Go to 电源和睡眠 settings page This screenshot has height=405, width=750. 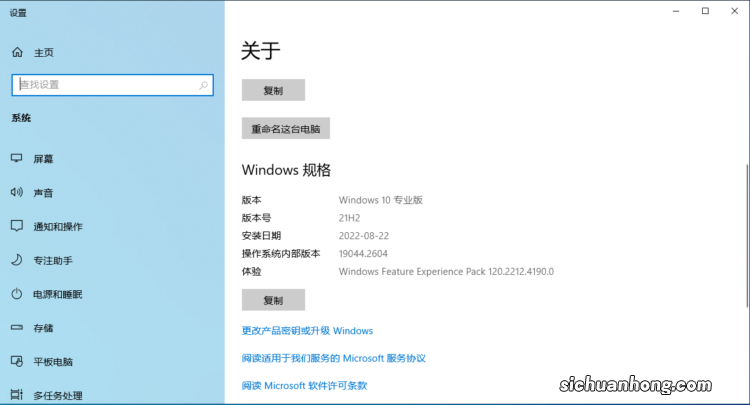tap(58, 294)
